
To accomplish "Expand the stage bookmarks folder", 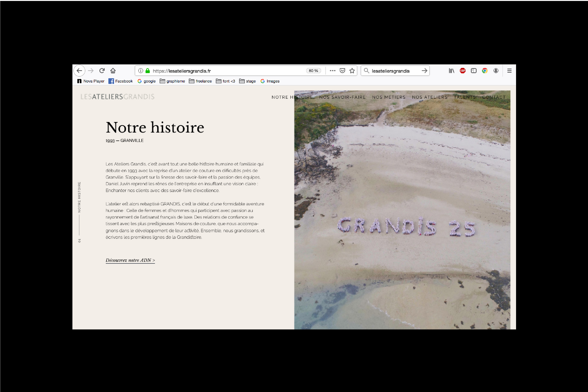I will point(247,81).
